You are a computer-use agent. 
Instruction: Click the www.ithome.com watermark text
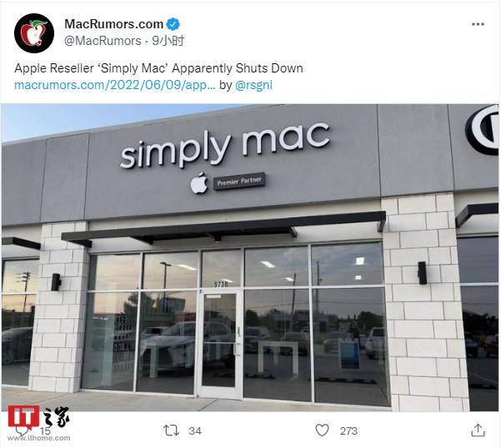[38, 438]
